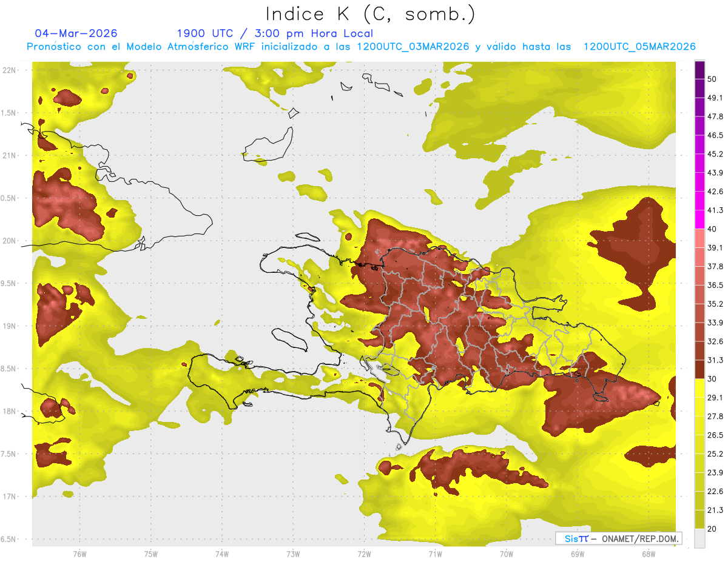This screenshot has height=562, width=728.
Task: Click the color scale value '43.9'
Action: pos(715,173)
